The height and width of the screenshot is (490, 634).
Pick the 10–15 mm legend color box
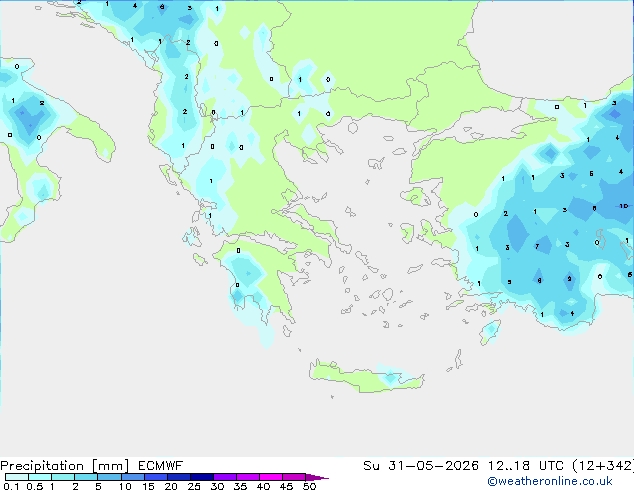(x=132, y=477)
